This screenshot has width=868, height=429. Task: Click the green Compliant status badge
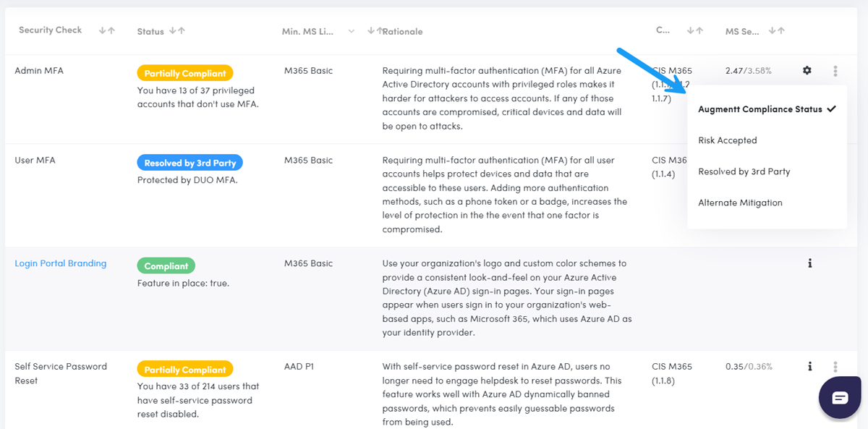(x=166, y=266)
